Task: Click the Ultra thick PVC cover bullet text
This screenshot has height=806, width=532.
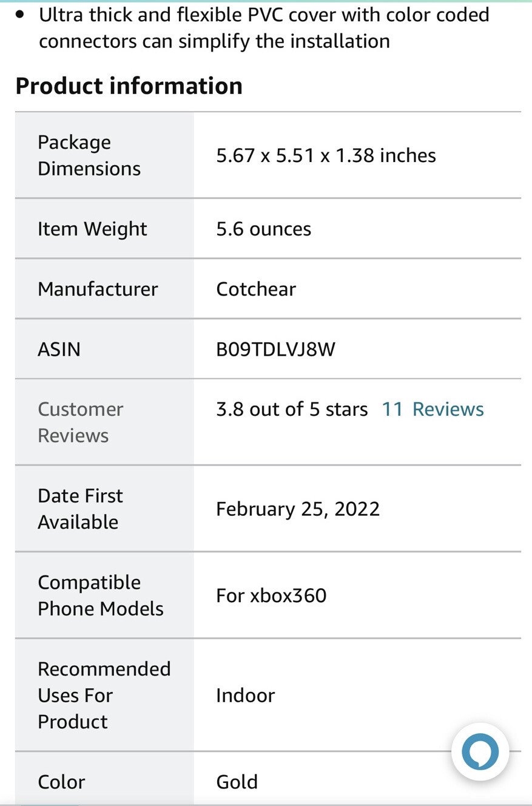Action: (264, 28)
